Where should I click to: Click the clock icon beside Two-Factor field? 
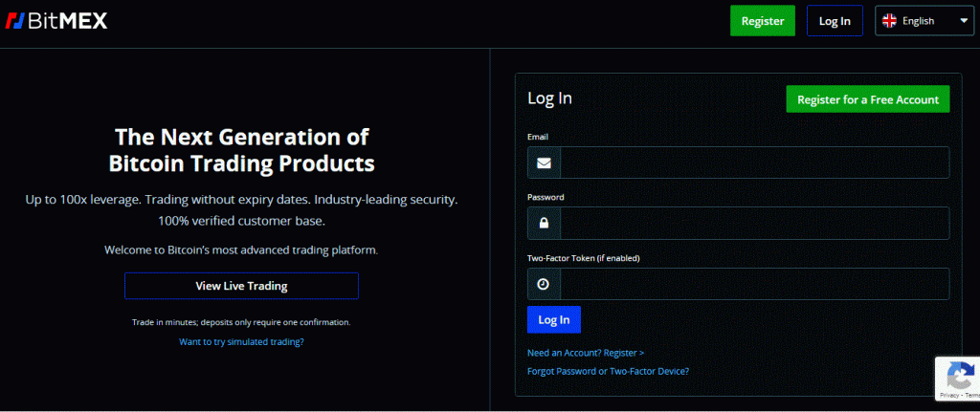point(544,284)
